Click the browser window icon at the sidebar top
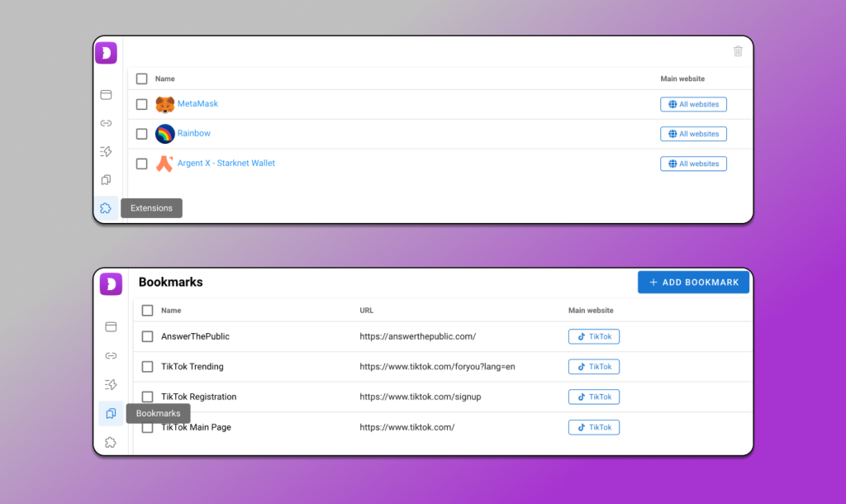Image resolution: width=846 pixels, height=504 pixels. tap(106, 94)
